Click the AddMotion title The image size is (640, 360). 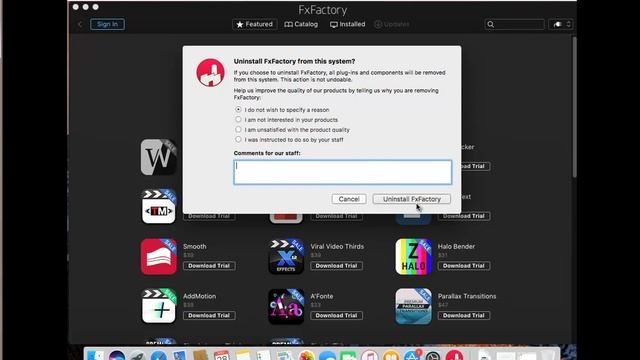coord(200,296)
